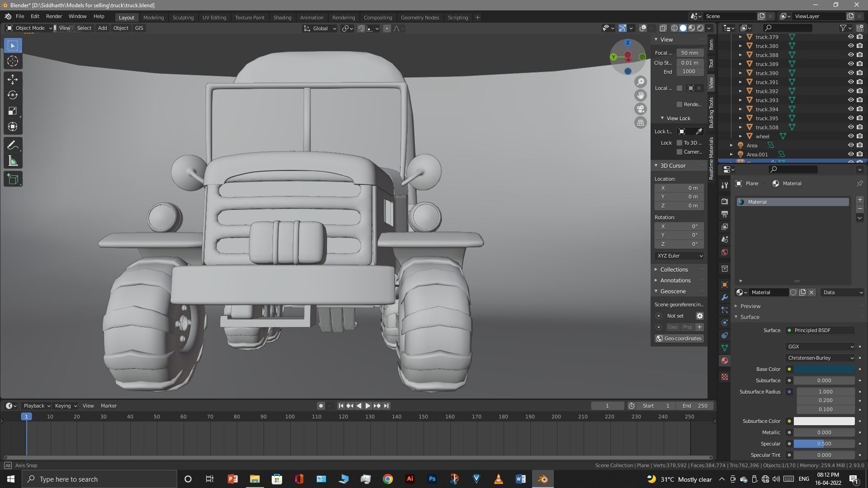The width and height of the screenshot is (868, 488).
Task: Open the Keying popover
Action: pyautogui.click(x=66, y=406)
